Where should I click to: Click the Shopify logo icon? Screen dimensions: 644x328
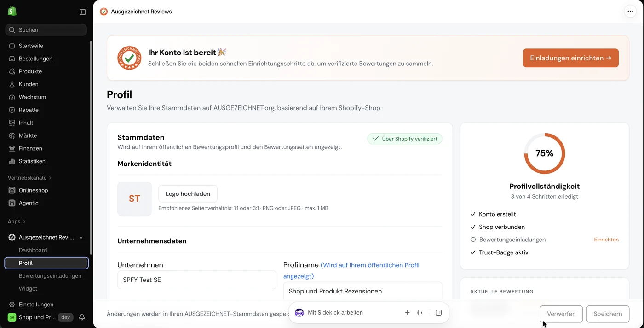pyautogui.click(x=12, y=11)
